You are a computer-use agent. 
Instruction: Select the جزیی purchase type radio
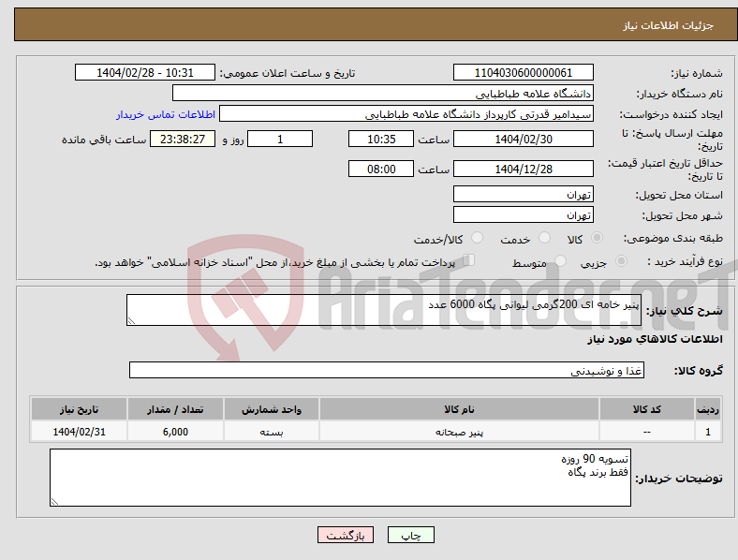click(x=621, y=260)
